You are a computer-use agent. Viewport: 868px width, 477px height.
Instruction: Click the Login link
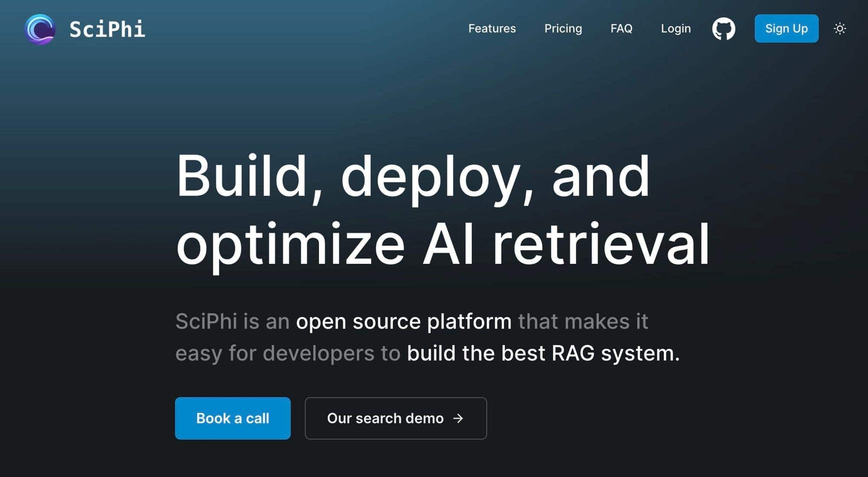pos(675,29)
